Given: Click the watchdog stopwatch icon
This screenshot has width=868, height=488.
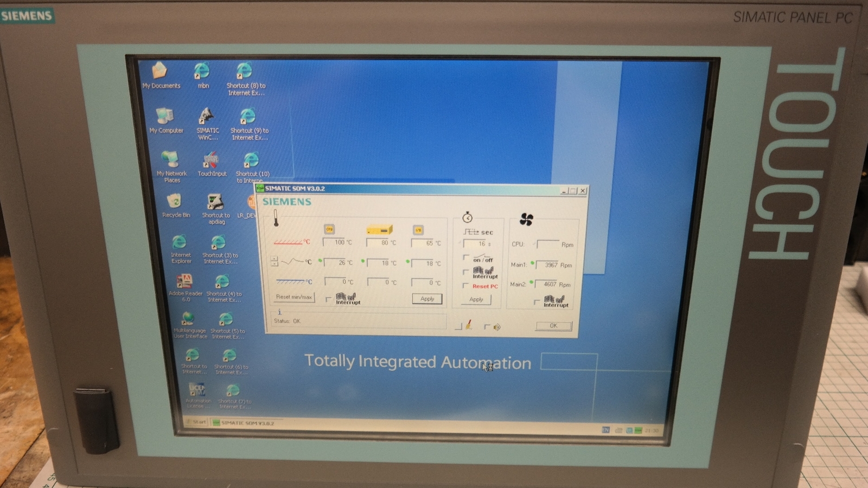Looking at the screenshot, I should [467, 217].
